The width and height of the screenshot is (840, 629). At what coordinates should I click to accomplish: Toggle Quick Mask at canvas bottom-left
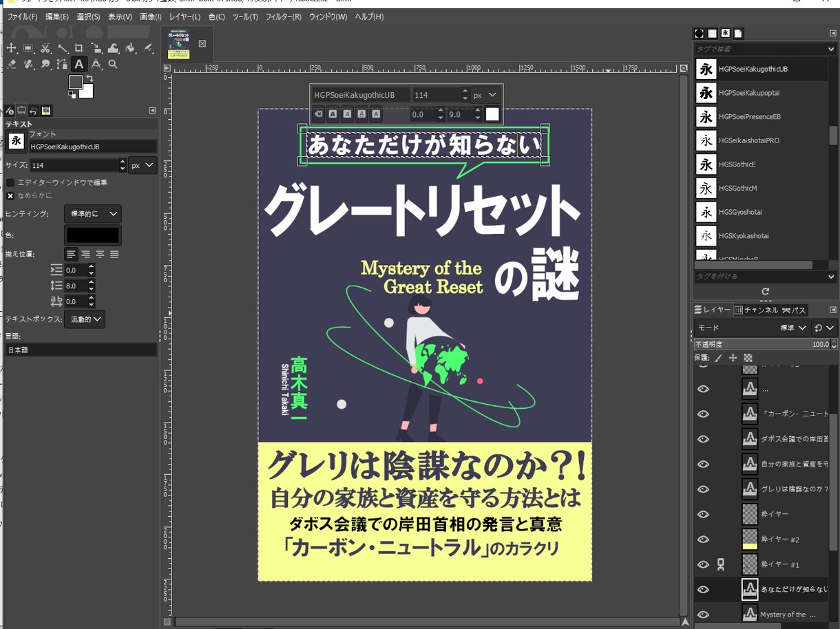pyautogui.click(x=167, y=621)
